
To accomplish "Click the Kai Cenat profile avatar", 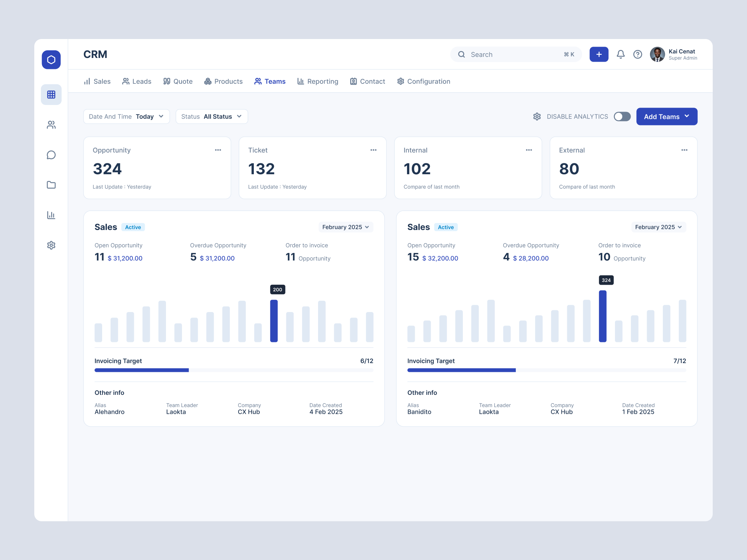I will coord(657,54).
